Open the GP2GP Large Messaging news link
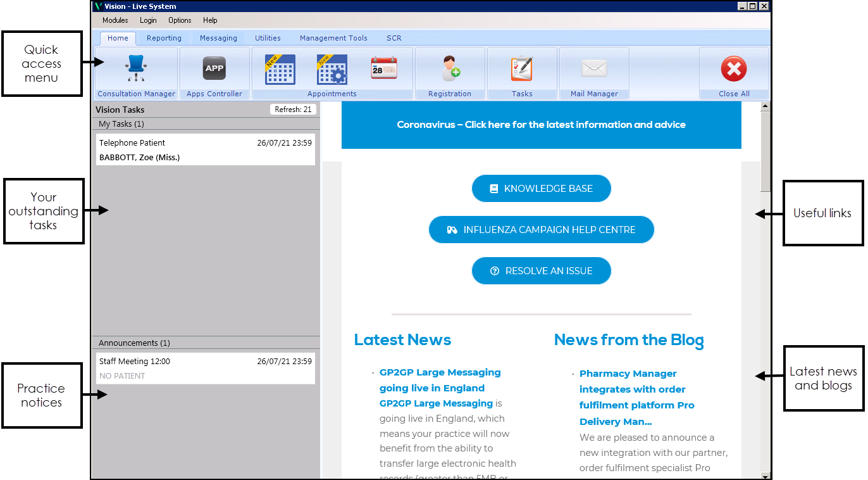The width and height of the screenshot is (868, 480). click(x=440, y=380)
